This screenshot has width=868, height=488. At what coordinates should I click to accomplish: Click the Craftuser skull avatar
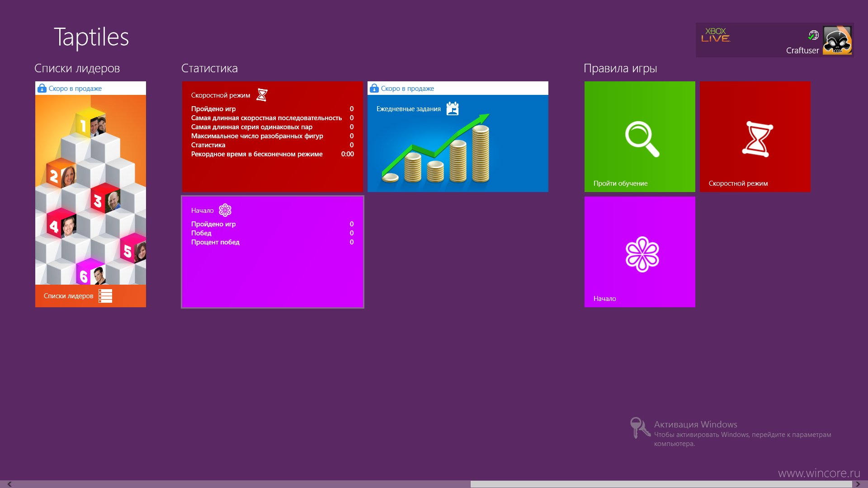(x=837, y=40)
